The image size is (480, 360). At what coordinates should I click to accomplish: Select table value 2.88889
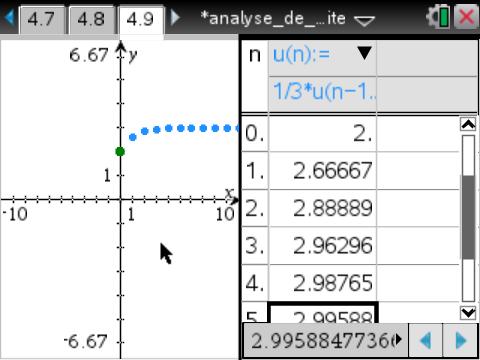[322, 208]
